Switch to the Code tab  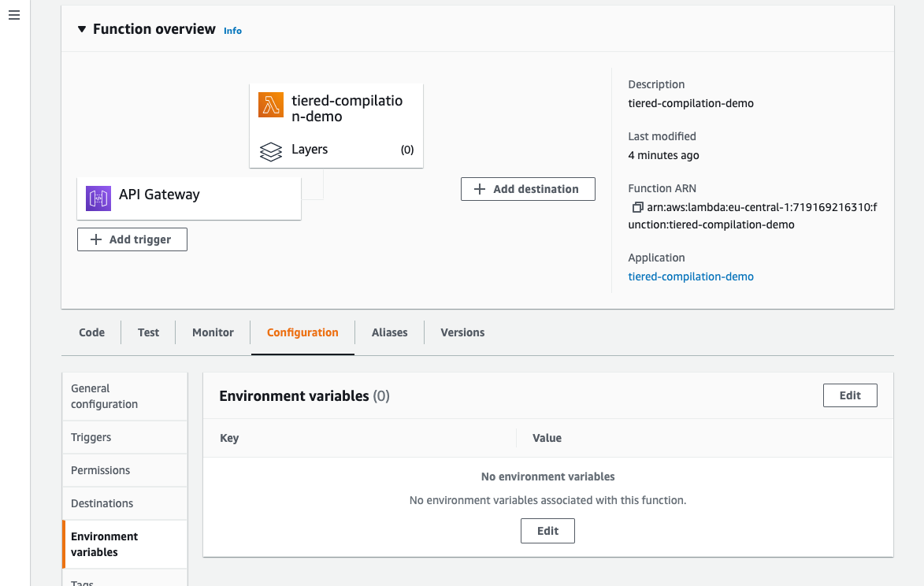[92, 332]
